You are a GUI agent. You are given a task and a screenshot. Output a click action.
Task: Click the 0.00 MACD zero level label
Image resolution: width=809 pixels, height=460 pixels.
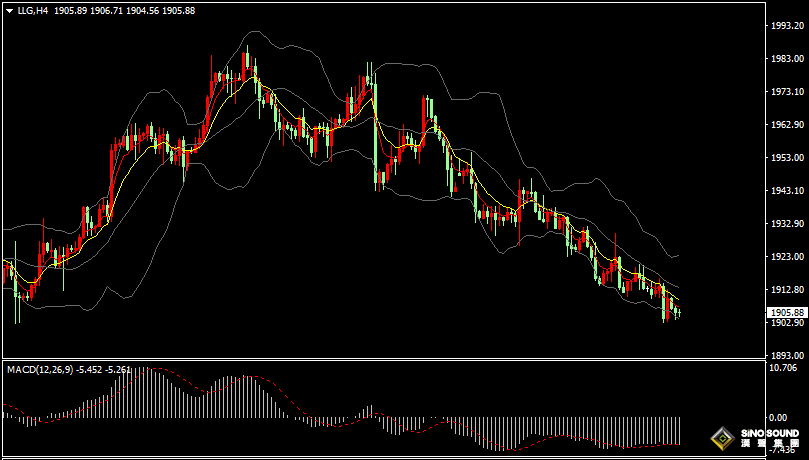pos(780,417)
